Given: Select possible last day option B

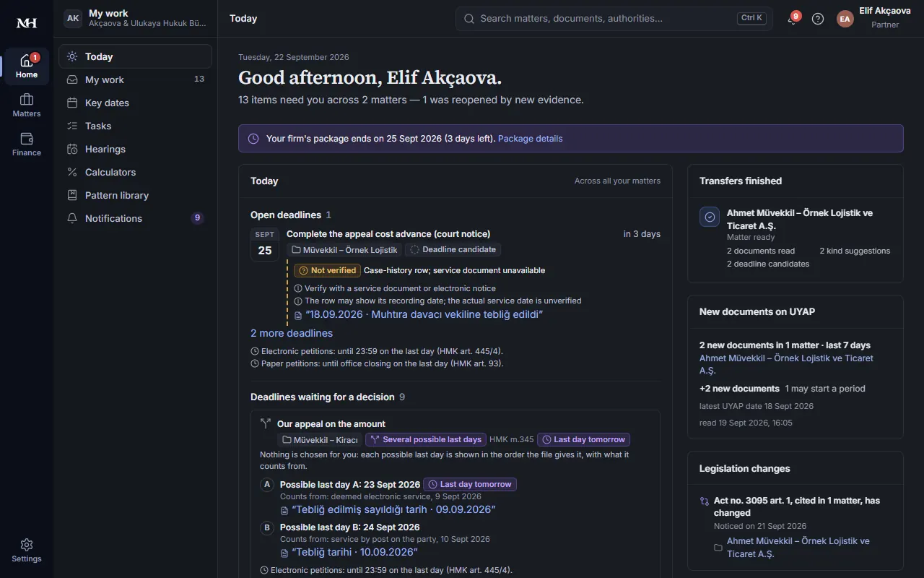Looking at the screenshot, I should pyautogui.click(x=267, y=527).
